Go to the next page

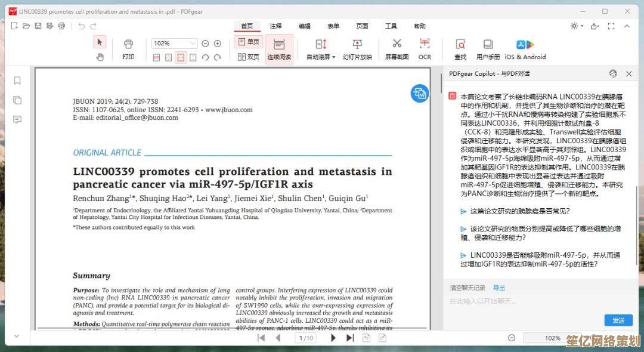click(x=333, y=338)
